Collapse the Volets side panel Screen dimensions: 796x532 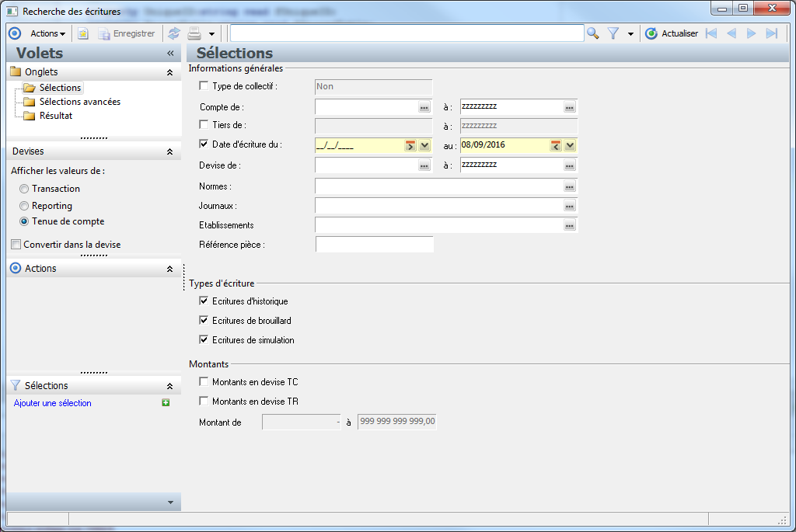tap(170, 54)
